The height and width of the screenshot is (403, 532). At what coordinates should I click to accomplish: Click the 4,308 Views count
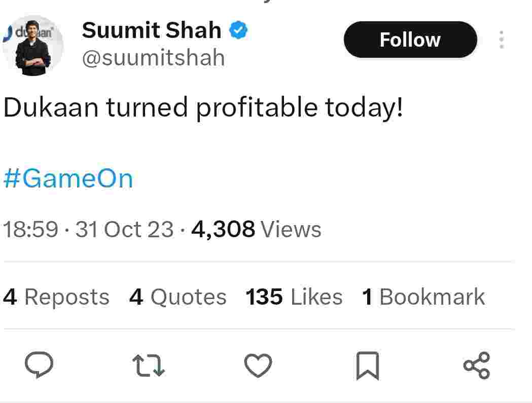click(256, 229)
